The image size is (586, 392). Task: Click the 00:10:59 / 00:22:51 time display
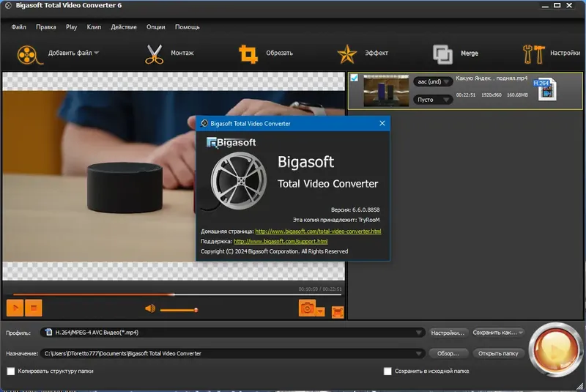click(x=320, y=289)
